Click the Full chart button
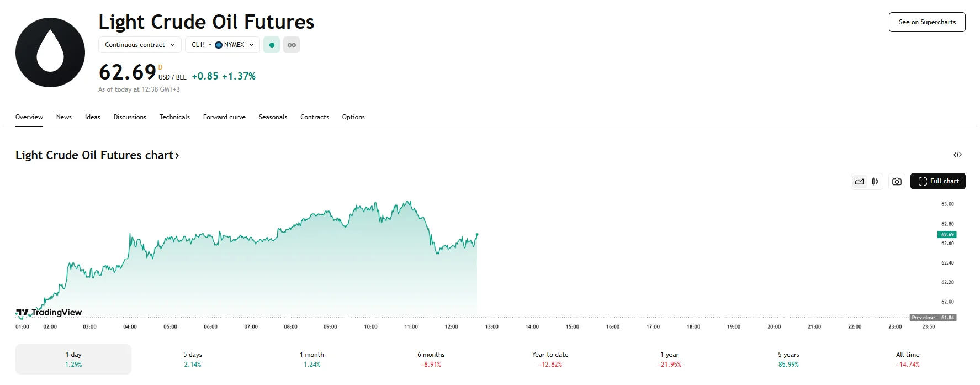 (x=938, y=181)
